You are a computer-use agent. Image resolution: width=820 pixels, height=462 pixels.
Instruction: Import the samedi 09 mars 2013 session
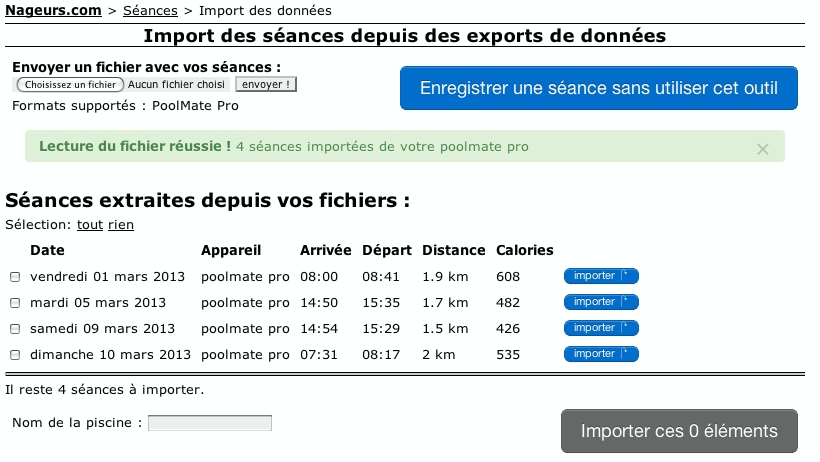pyautogui.click(x=601, y=328)
